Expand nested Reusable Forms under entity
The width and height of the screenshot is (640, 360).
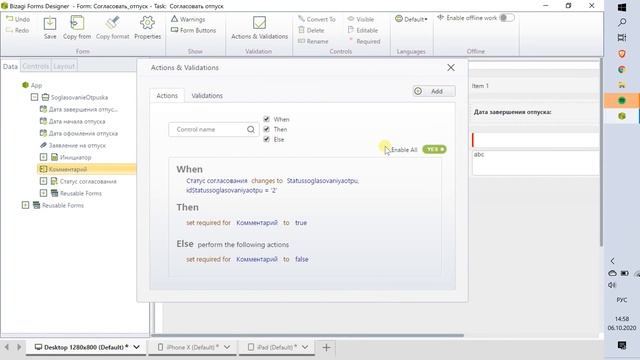[43, 193]
